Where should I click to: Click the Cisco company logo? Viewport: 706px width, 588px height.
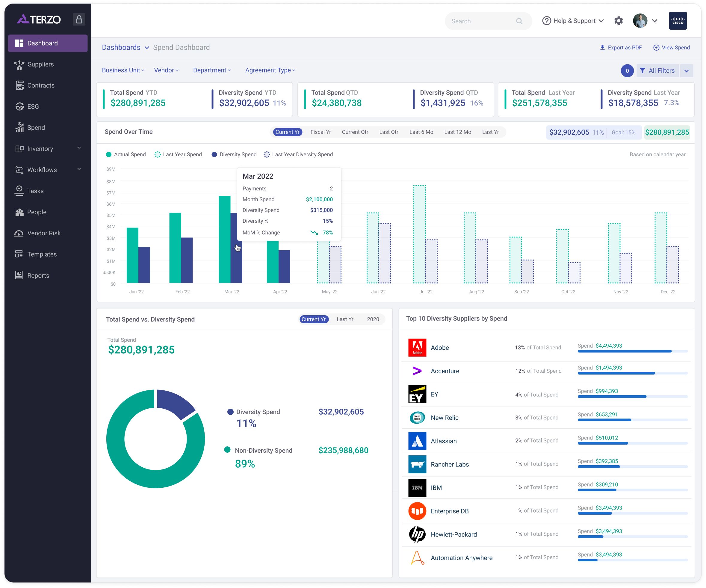678,21
